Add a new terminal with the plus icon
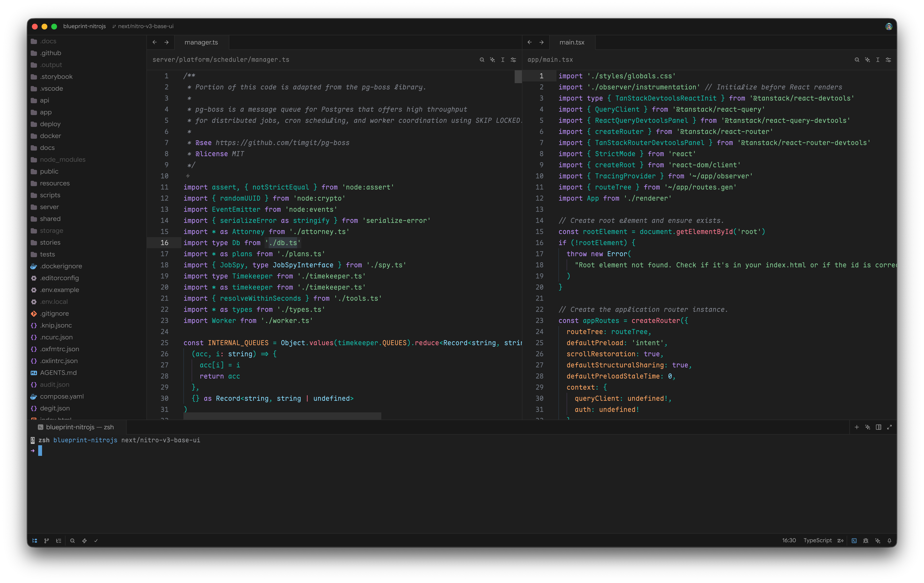 coord(857,427)
